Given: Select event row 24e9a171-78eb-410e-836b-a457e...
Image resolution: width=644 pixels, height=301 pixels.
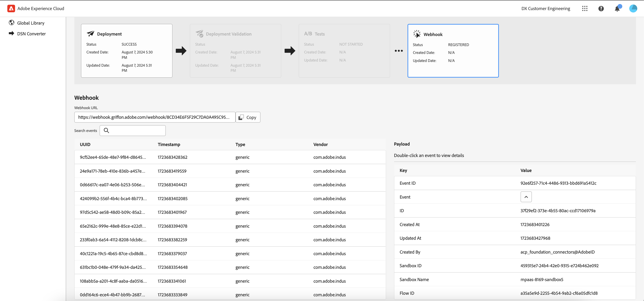Looking at the screenshot, I should click(x=230, y=171).
